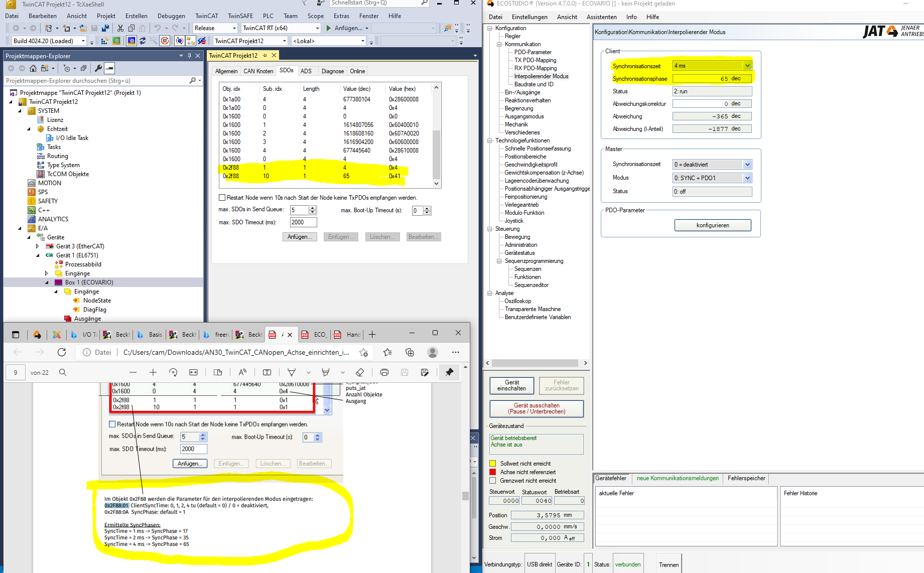
Task: Click wrench Properties icon in Projektmappen-Explorer
Action: click(x=98, y=68)
